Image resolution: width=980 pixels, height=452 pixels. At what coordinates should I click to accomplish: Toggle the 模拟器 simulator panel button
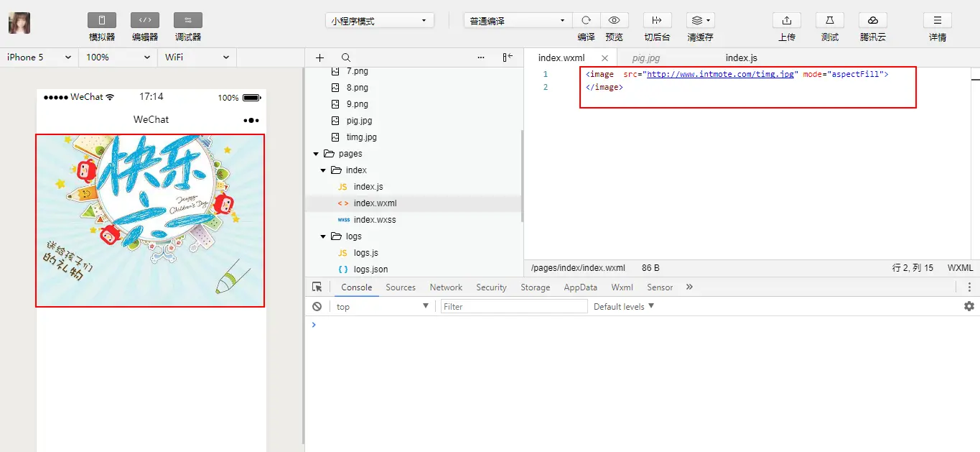click(101, 20)
